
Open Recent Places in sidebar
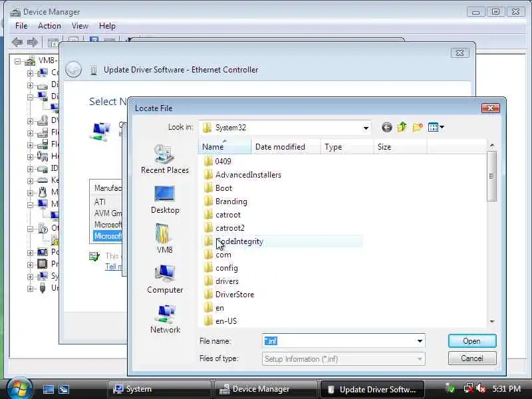click(165, 159)
